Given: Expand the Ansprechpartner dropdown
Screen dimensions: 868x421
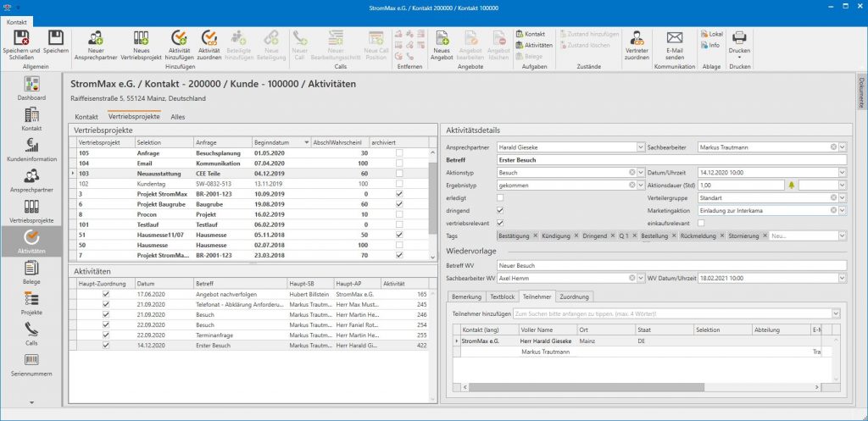Looking at the screenshot, I should coord(640,147).
